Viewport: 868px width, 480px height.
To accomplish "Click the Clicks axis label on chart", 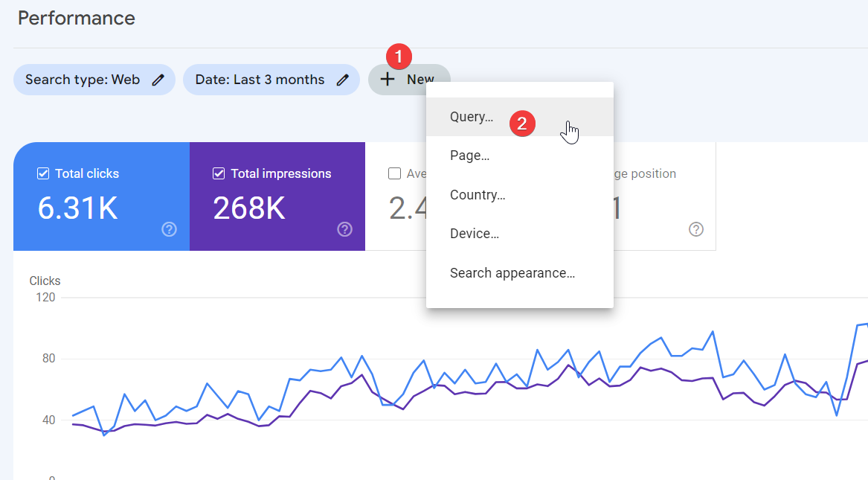I will (x=45, y=281).
